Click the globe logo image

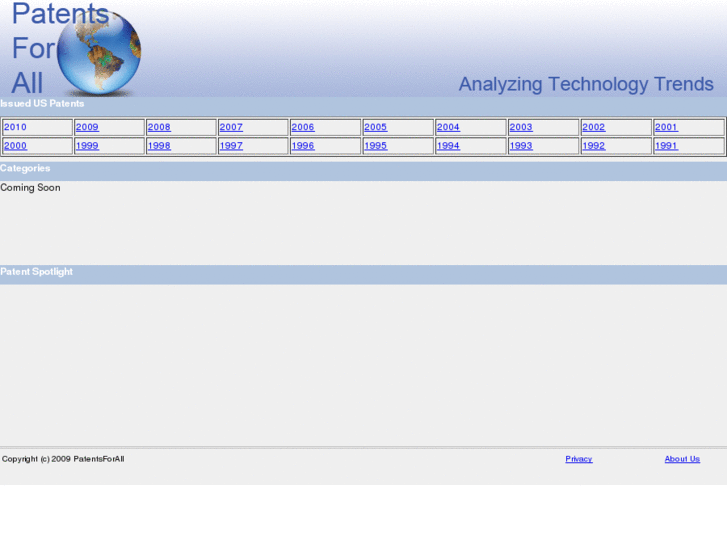pos(99,52)
